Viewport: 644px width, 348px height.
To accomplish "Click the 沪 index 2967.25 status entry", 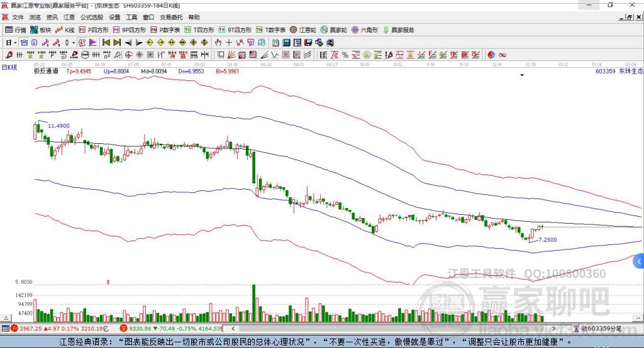I will 60,329.
